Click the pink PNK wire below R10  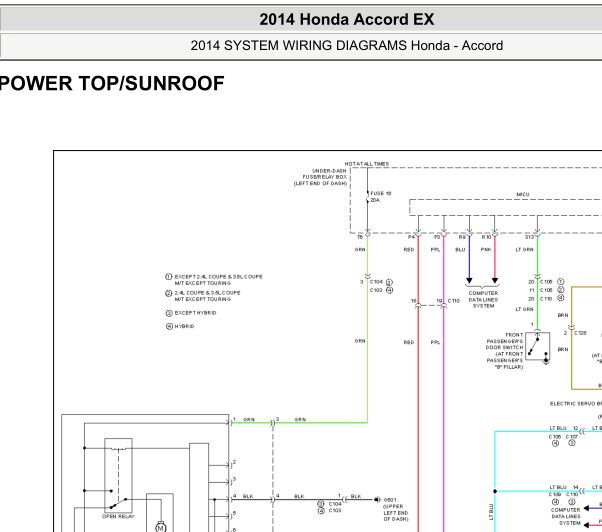pyautogui.click(x=495, y=257)
